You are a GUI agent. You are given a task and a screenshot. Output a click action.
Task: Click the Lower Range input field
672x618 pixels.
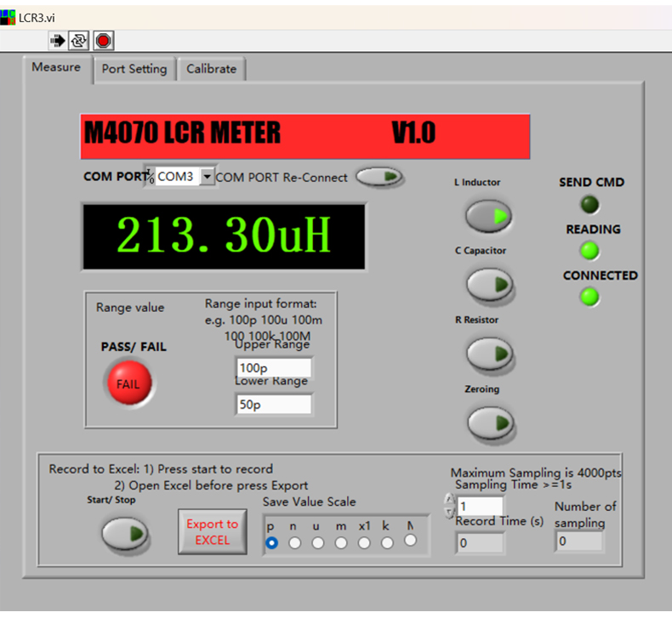273,405
